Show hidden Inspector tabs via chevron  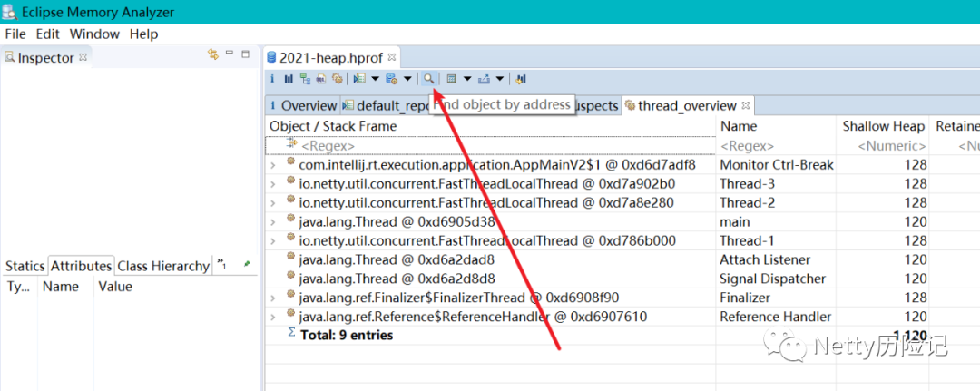(221, 265)
